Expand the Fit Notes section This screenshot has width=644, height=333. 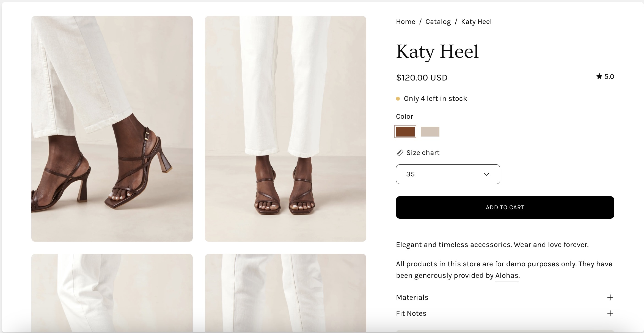pos(411,313)
